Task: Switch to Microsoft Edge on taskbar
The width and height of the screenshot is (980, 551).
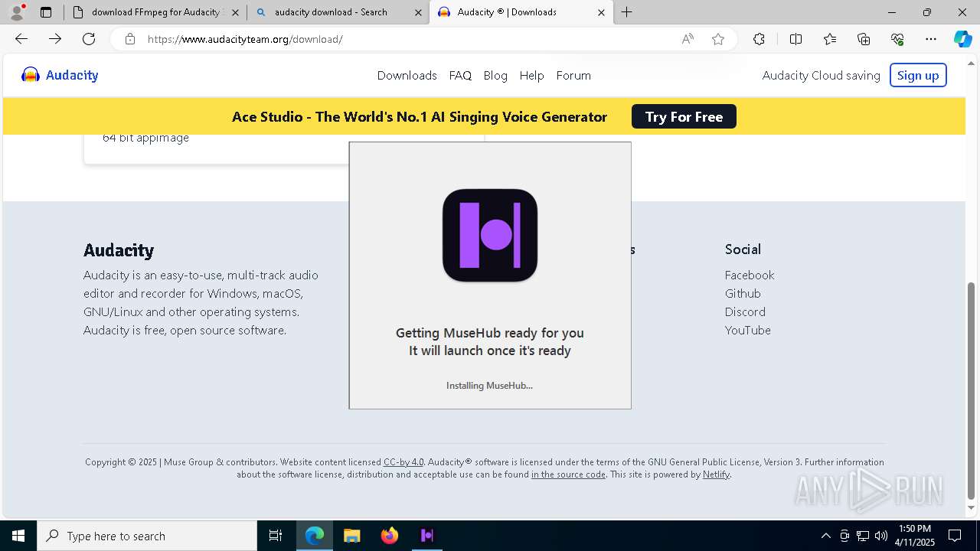Action: pos(315,536)
